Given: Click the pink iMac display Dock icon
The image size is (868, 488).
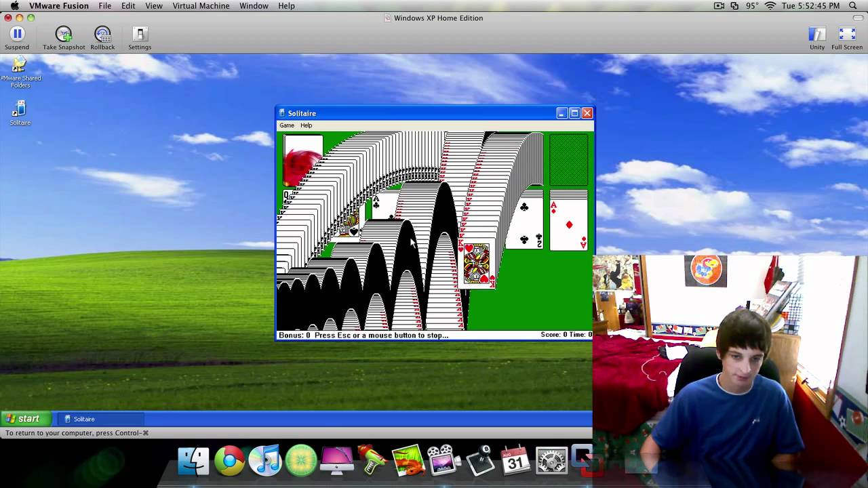Looking at the screenshot, I should point(336,461).
